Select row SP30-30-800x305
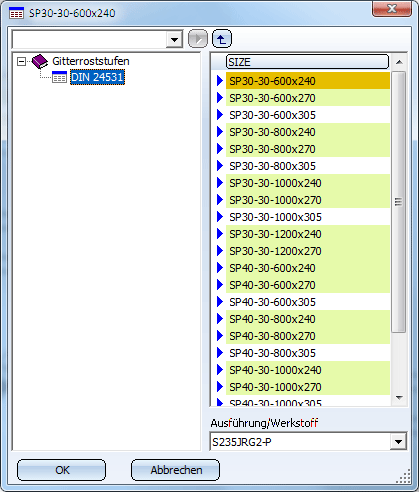Viewport: 419px width, 492px height. tap(308, 166)
